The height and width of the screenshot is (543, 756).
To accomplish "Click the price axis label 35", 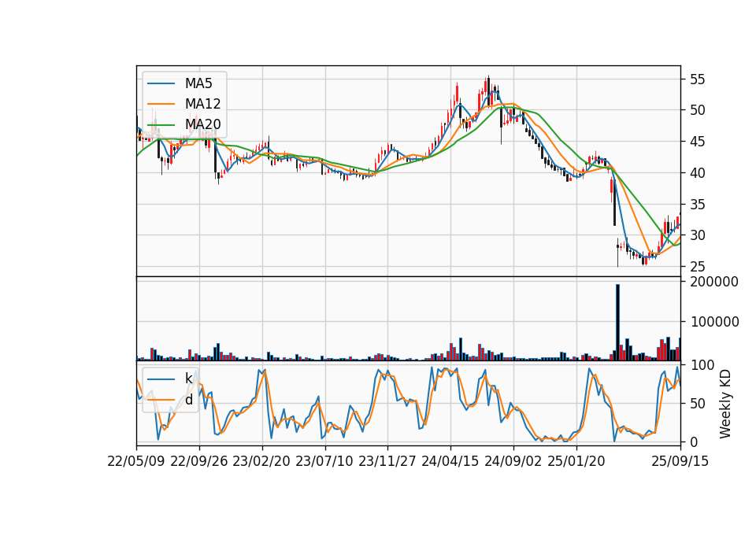I will (697, 205).
